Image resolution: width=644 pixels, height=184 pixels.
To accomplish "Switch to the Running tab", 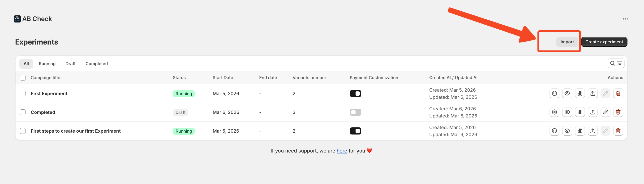I will [x=47, y=64].
